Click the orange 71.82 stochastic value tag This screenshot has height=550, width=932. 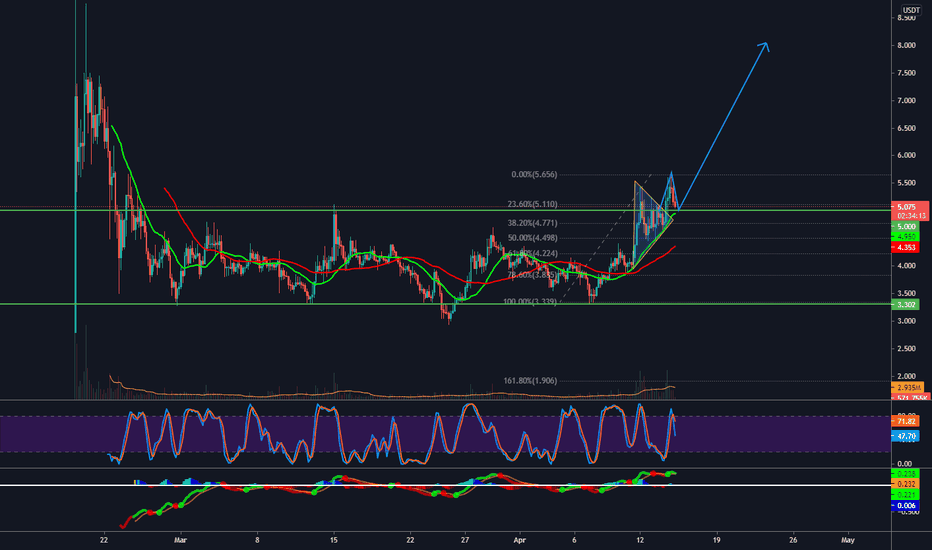click(906, 421)
